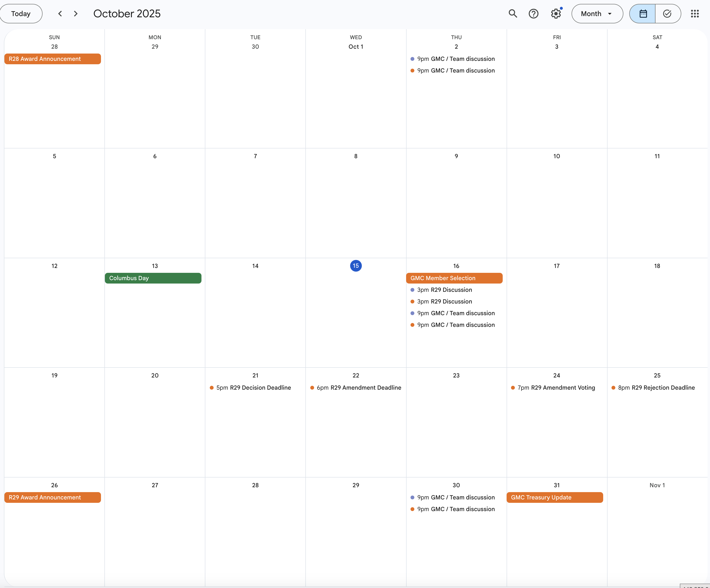Open the Google apps grid

(694, 14)
